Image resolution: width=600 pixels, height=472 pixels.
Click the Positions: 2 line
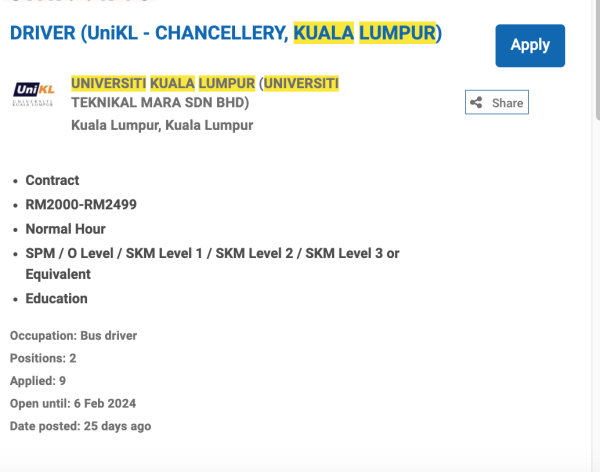43,358
